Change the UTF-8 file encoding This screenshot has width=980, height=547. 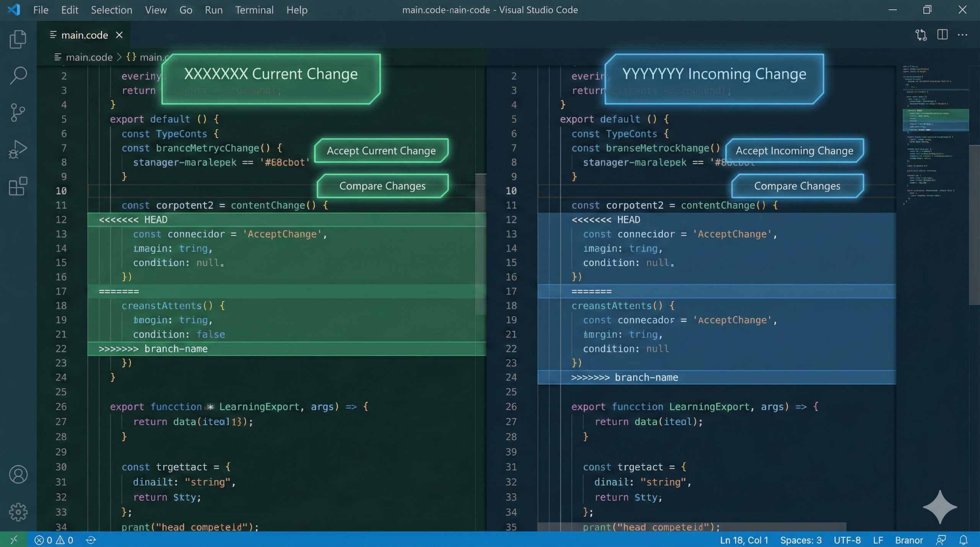[x=846, y=540]
